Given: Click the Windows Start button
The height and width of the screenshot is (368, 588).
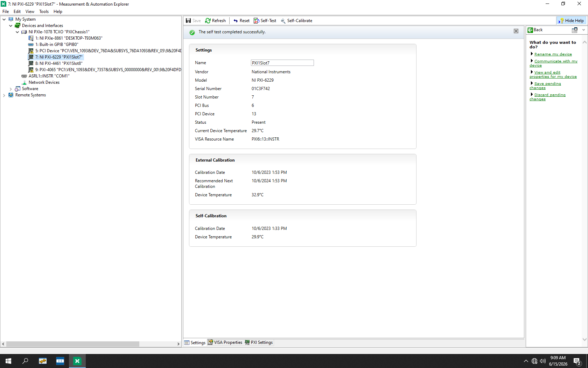Looking at the screenshot, I should (x=8, y=361).
